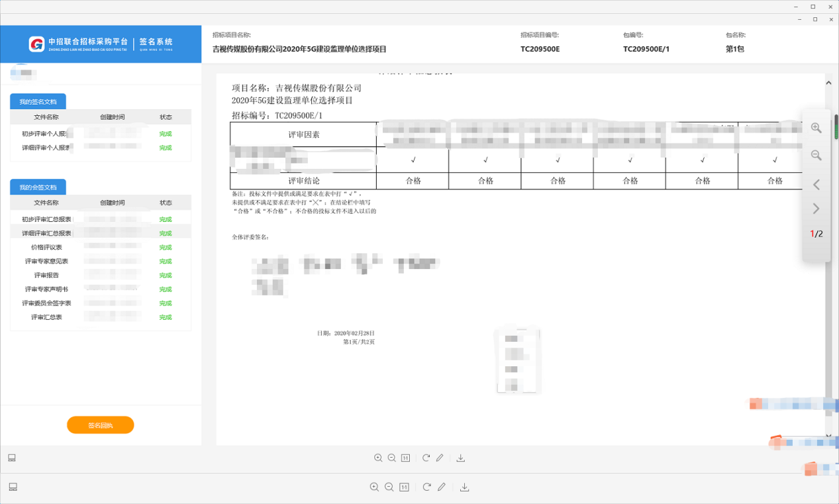
Task: Click the orange 签名回执 button
Action: (101, 425)
